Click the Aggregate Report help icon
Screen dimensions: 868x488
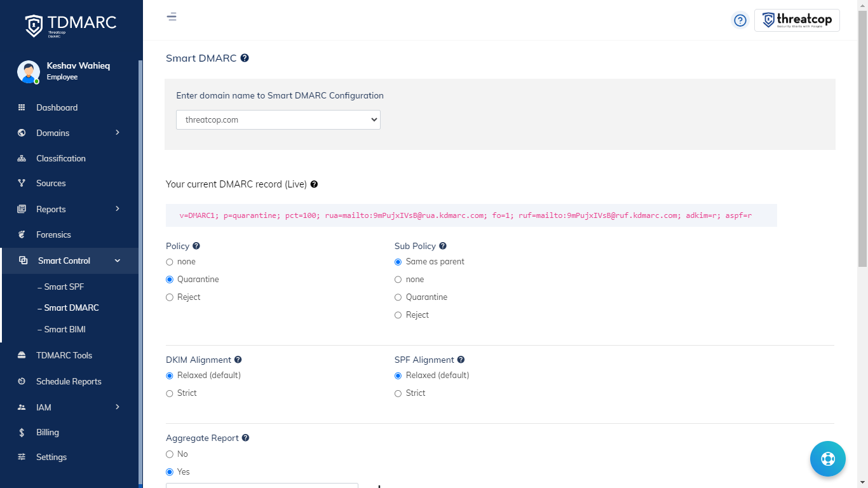coord(245,438)
